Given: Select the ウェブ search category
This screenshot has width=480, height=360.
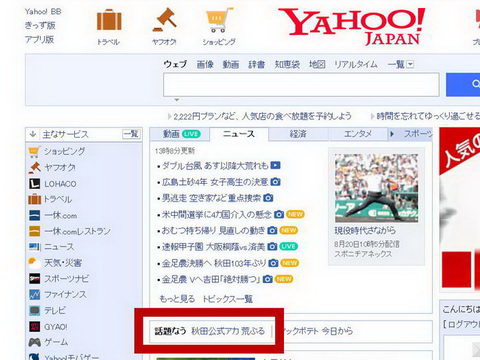Looking at the screenshot, I should pos(175,64).
